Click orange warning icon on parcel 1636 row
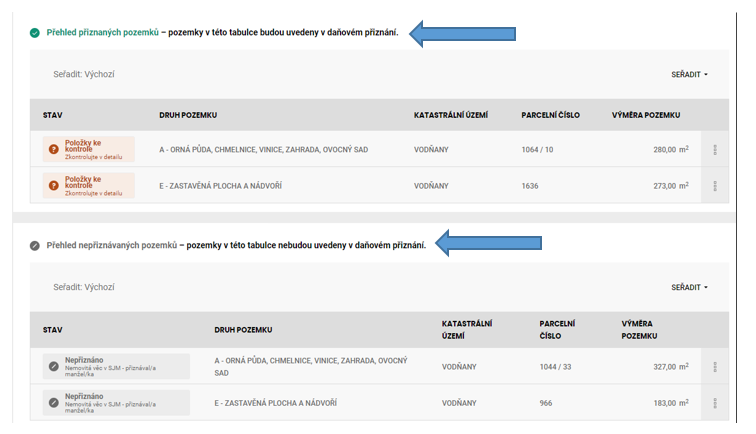The height and width of the screenshot is (434, 756). click(54, 185)
